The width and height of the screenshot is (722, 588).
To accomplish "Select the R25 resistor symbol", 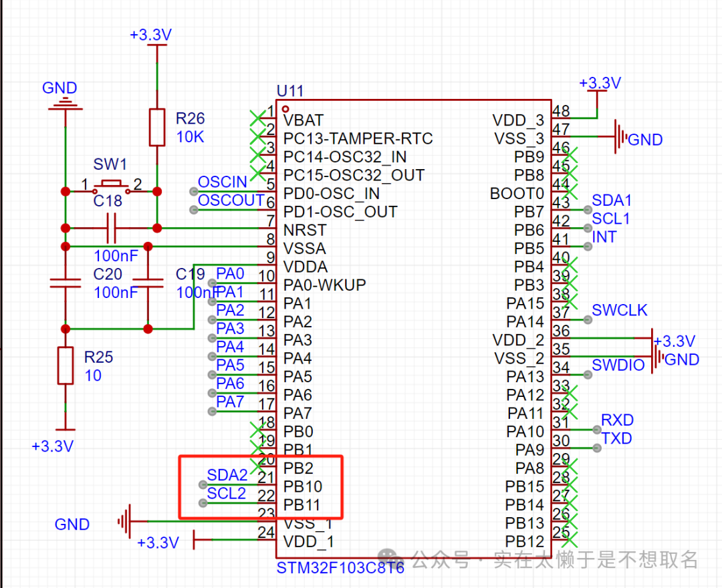I will [x=65, y=365].
